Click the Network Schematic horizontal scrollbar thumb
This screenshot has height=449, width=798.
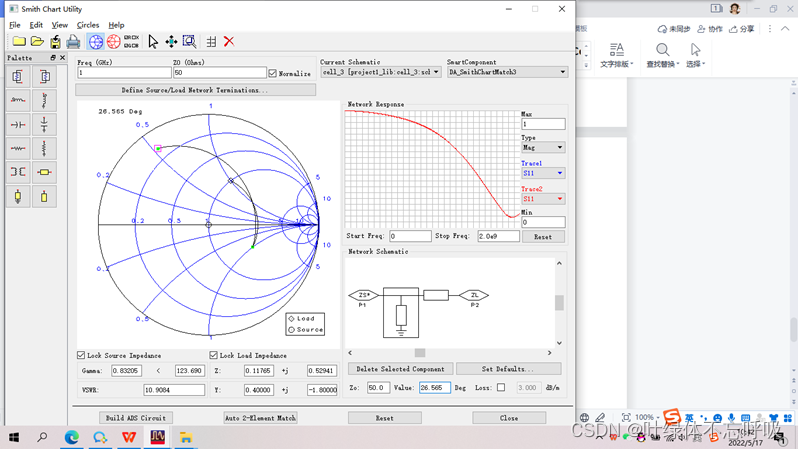(x=420, y=352)
